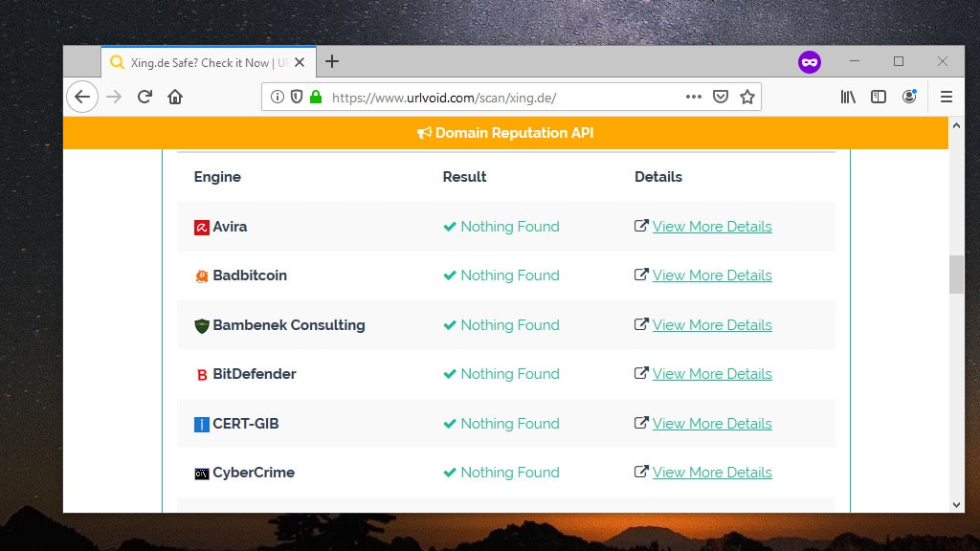
Task: Open the Firefox home page
Action: click(175, 97)
